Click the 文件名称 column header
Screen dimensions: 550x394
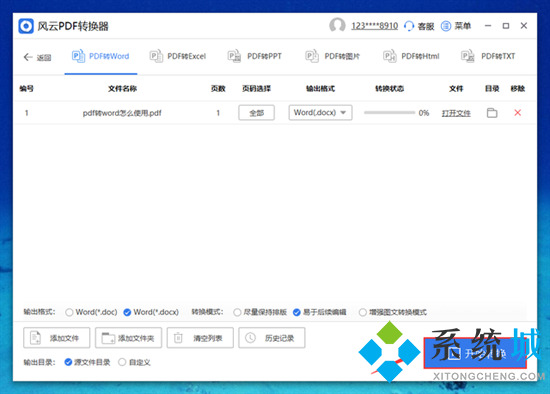tap(122, 88)
